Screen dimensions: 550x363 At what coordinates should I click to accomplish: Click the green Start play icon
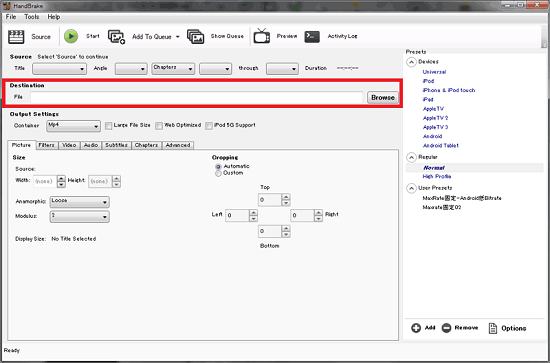click(71, 36)
